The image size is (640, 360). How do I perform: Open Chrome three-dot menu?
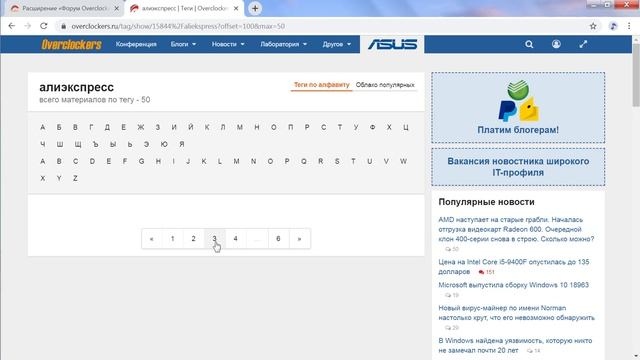[629, 26]
